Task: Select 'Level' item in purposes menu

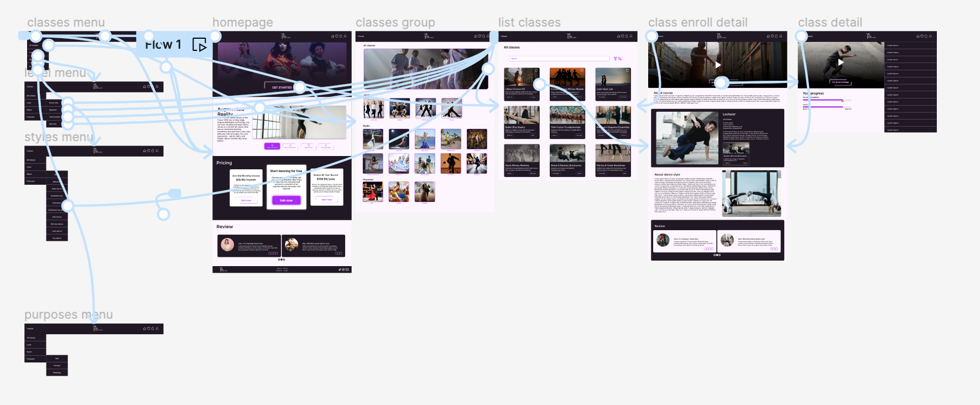Action: pos(35,344)
